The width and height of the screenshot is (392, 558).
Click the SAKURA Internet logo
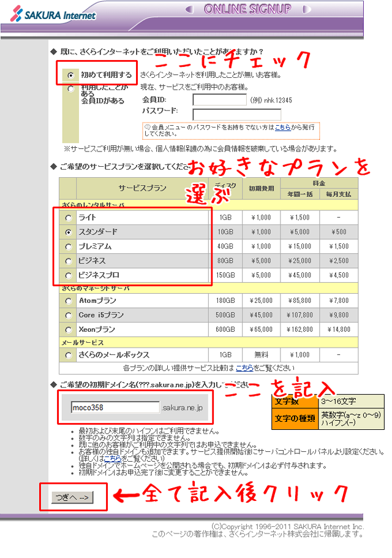point(53,15)
